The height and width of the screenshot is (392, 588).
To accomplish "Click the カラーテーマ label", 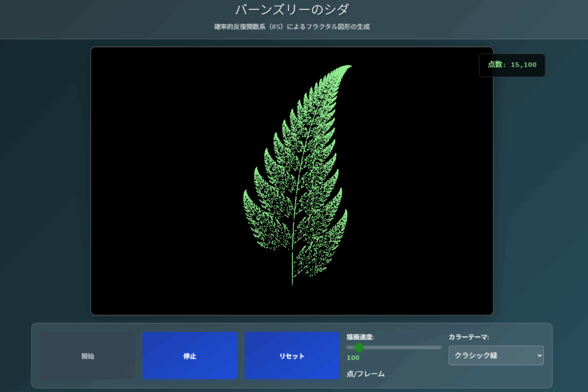I will 469,337.
